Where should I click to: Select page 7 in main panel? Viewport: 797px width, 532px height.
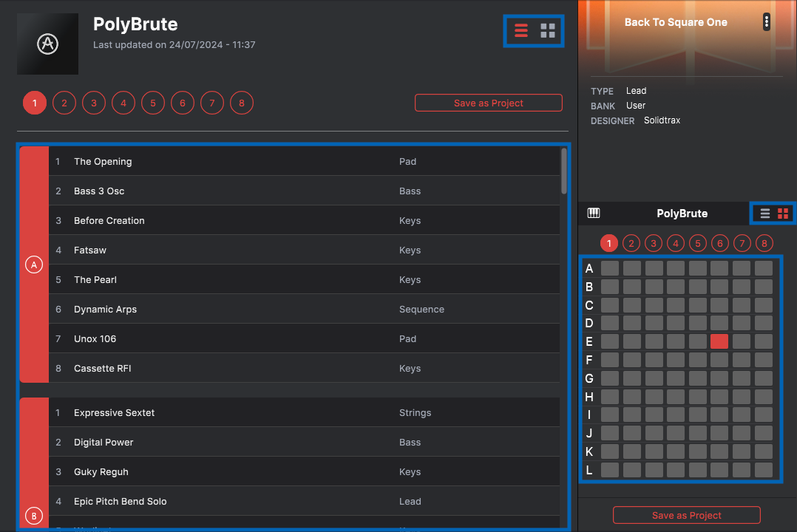coord(212,103)
